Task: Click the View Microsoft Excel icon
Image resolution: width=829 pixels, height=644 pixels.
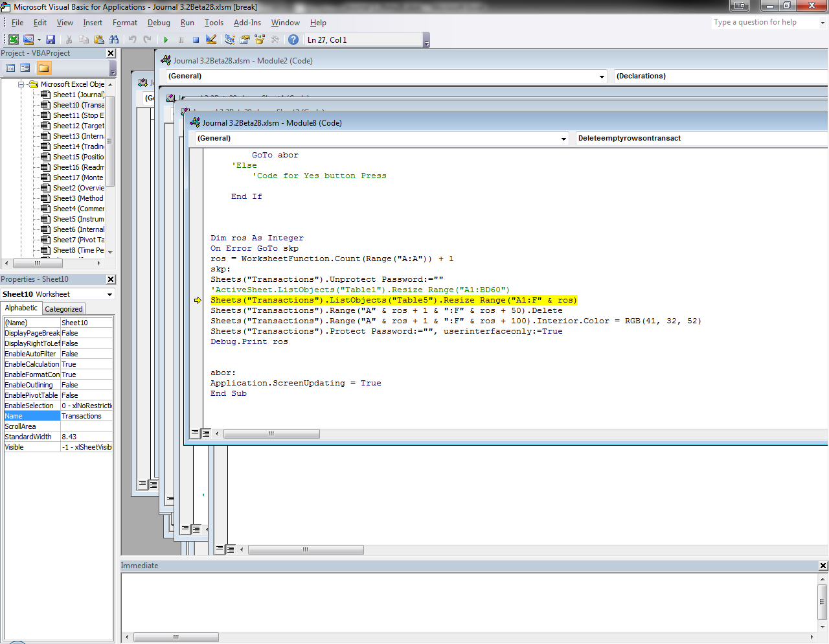Action: 14,40
